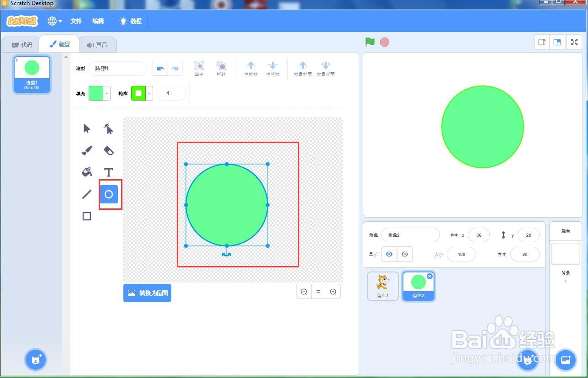Click the Redo arrow button
This screenshot has width=588, height=378.
point(175,69)
